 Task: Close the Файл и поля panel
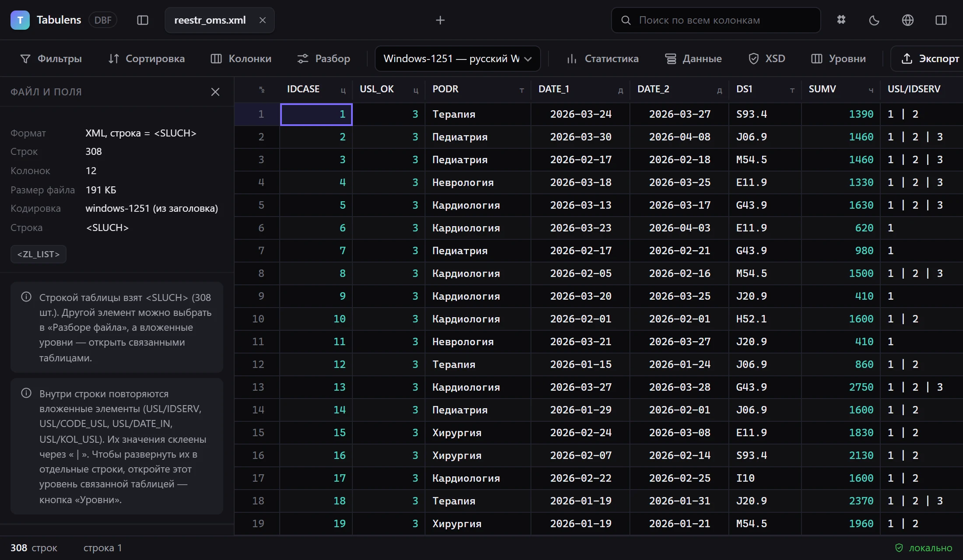pos(215,92)
